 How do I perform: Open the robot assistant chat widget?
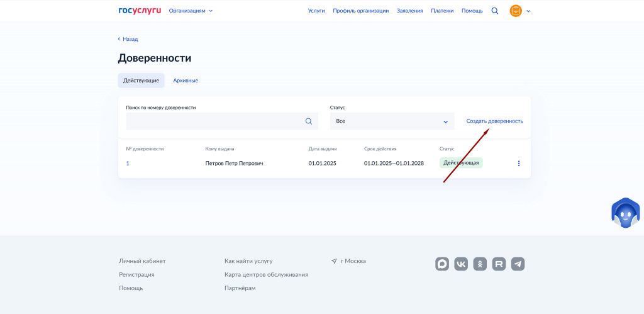(x=625, y=213)
